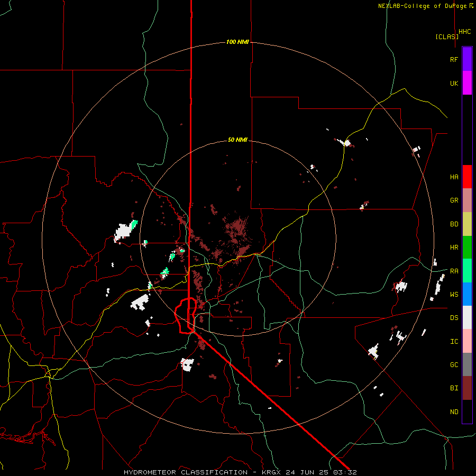The width and height of the screenshot is (476, 476).
Task: Click the ND legend label
Action: 454,412
